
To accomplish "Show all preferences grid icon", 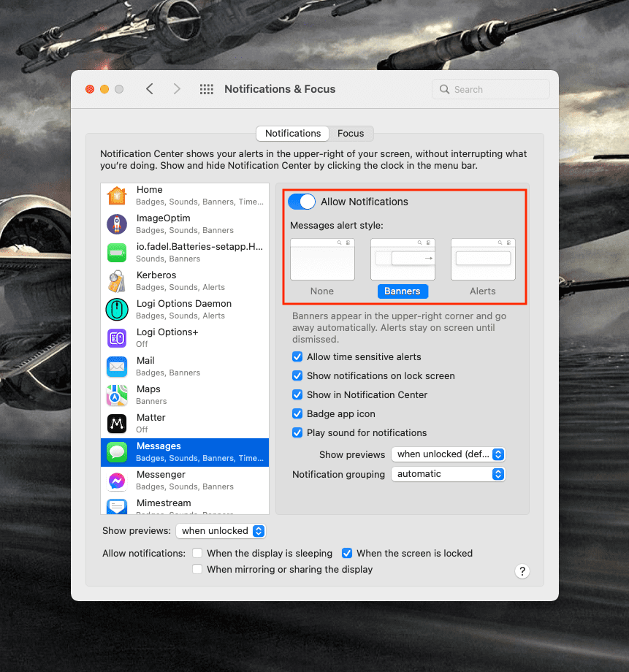I will pos(207,89).
